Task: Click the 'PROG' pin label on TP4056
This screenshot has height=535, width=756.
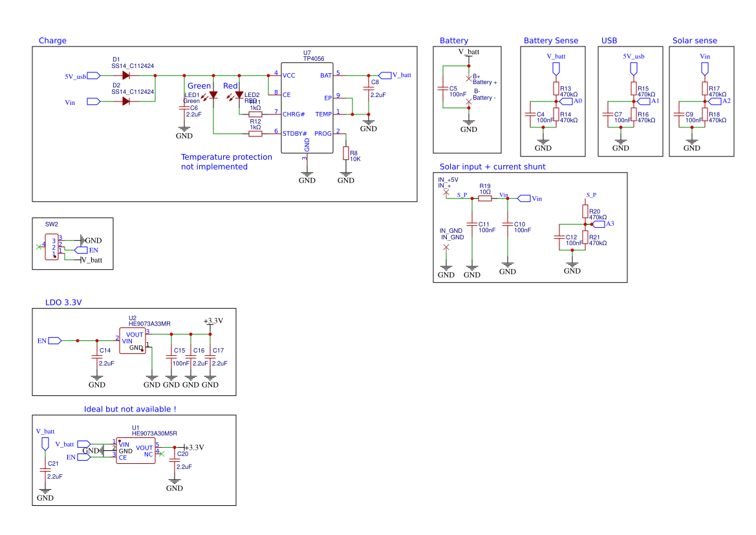Action: point(323,134)
